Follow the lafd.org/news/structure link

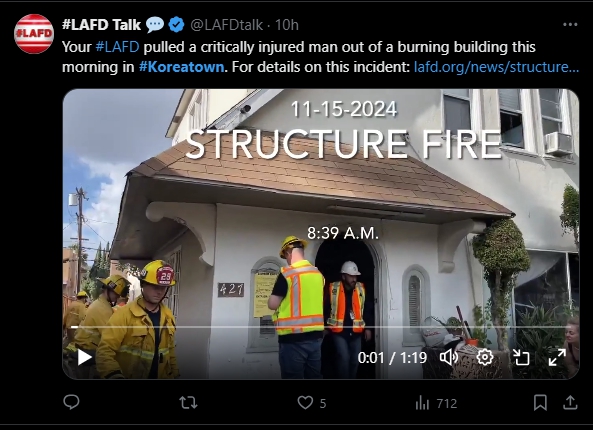pyautogui.click(x=496, y=67)
